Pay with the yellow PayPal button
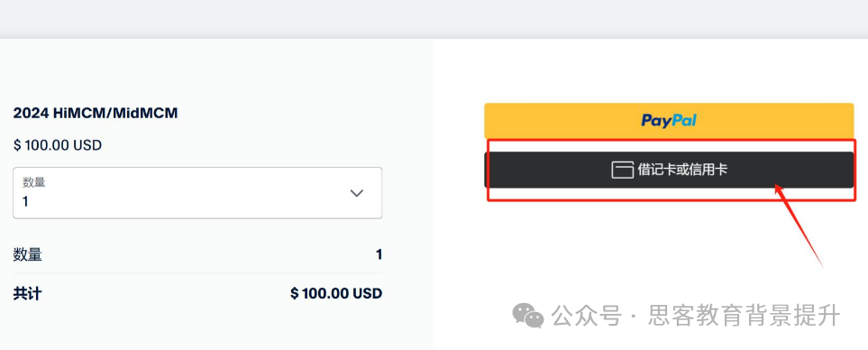The image size is (868, 350). click(669, 121)
